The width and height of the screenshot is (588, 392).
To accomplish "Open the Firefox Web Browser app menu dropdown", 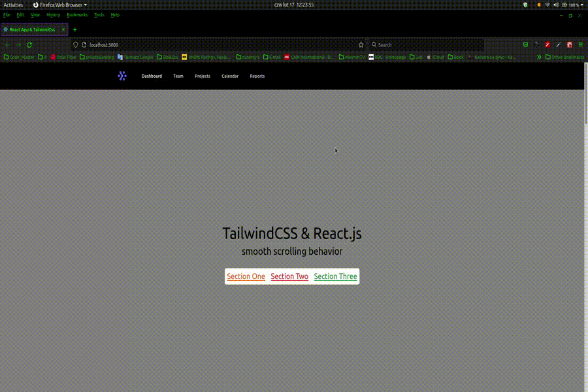I will (x=60, y=5).
